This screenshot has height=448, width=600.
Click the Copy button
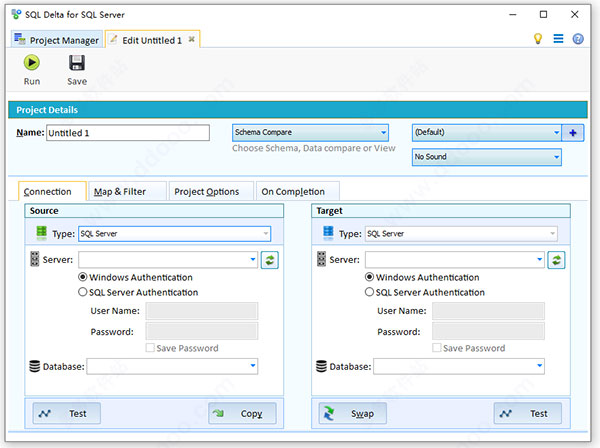242,413
